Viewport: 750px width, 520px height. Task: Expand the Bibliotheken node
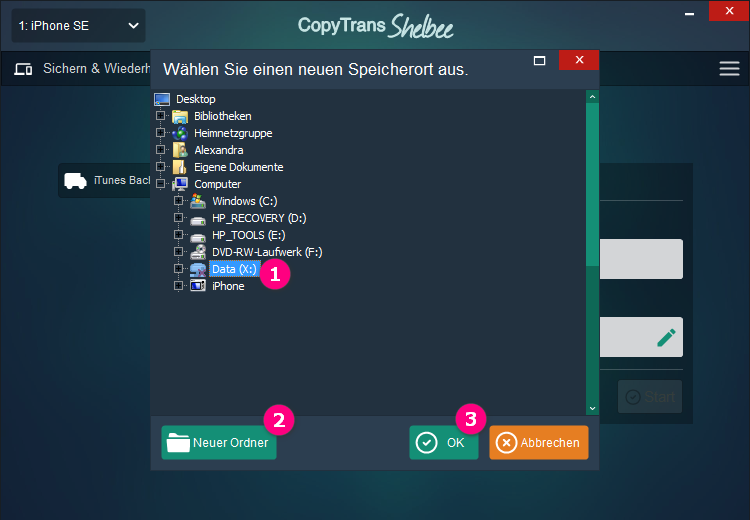tap(160, 116)
